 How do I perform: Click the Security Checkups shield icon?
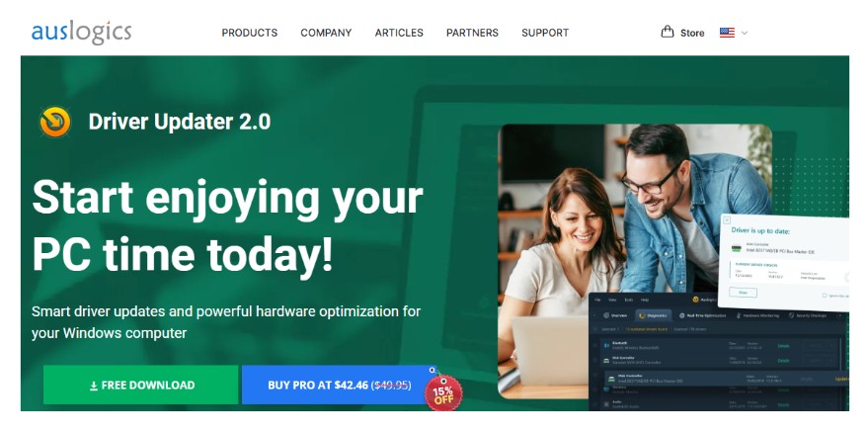coord(791,315)
